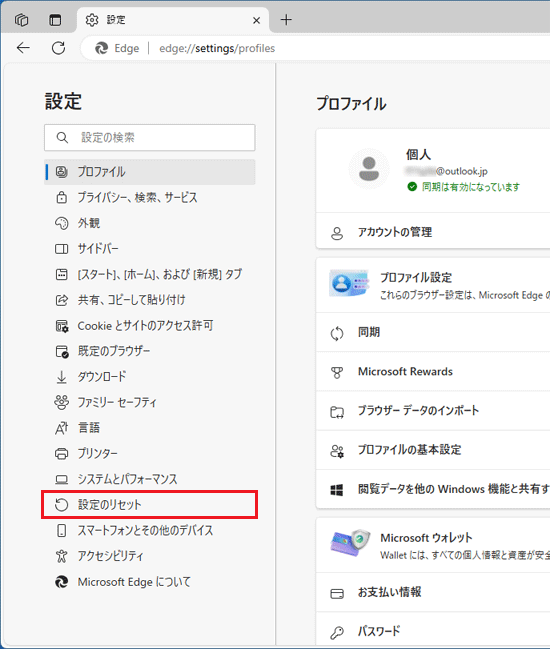Click the magnifier icon in settings search

pyautogui.click(x=62, y=137)
